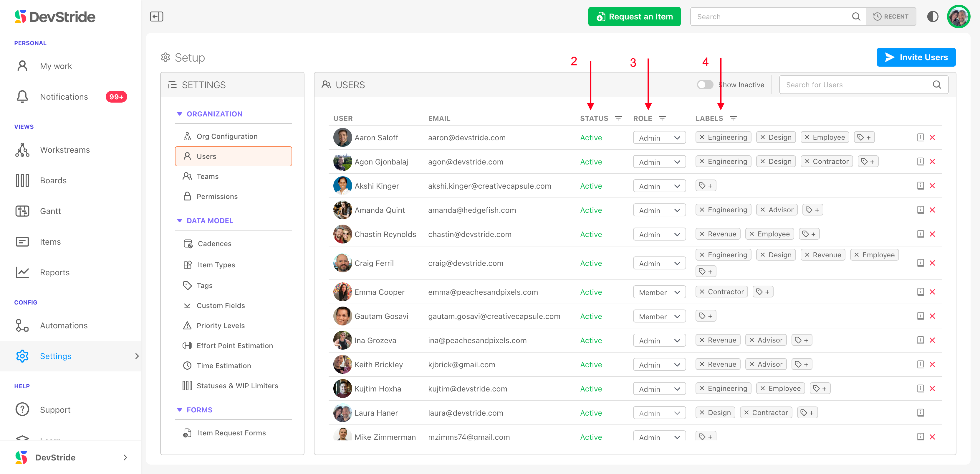Screen dimensions: 980x474
Task: Open Aaron Saloff's Admin role dropdown
Action: (x=659, y=138)
